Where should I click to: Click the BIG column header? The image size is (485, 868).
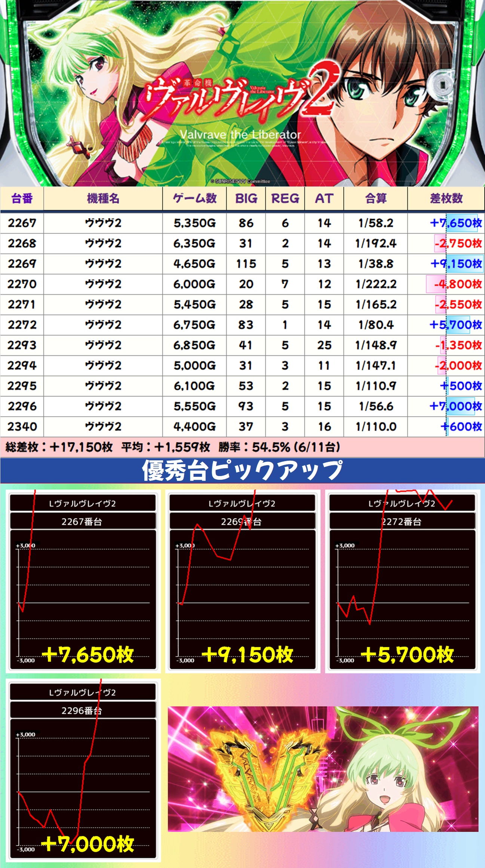pos(246,198)
